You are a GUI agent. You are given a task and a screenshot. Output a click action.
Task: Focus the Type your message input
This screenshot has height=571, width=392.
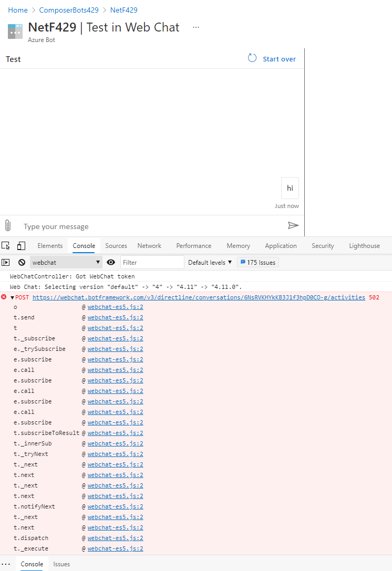pos(151,226)
